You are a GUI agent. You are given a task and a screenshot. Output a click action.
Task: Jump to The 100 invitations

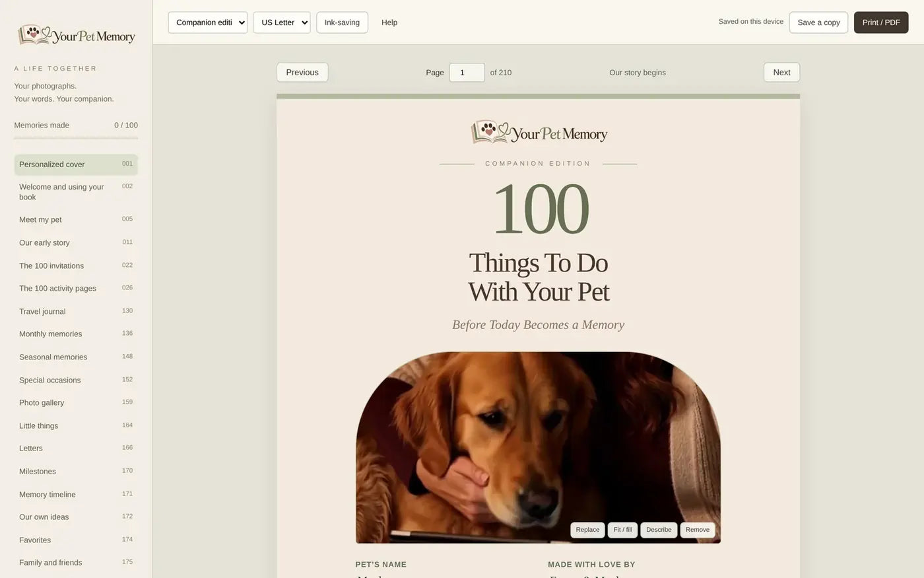tap(76, 266)
